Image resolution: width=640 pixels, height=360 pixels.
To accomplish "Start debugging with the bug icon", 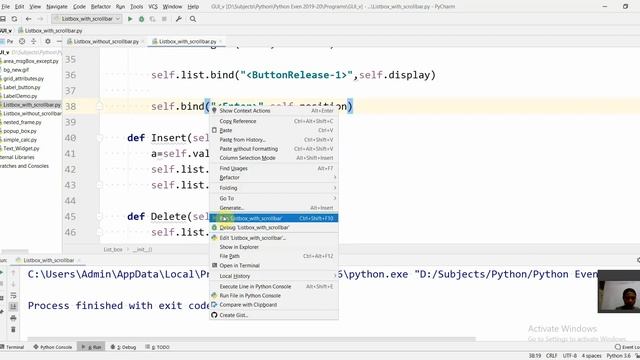I will (x=141, y=19).
